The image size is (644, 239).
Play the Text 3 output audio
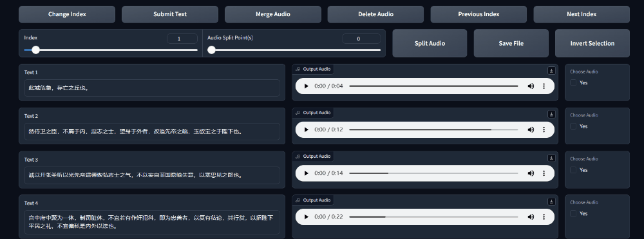pyautogui.click(x=306, y=173)
